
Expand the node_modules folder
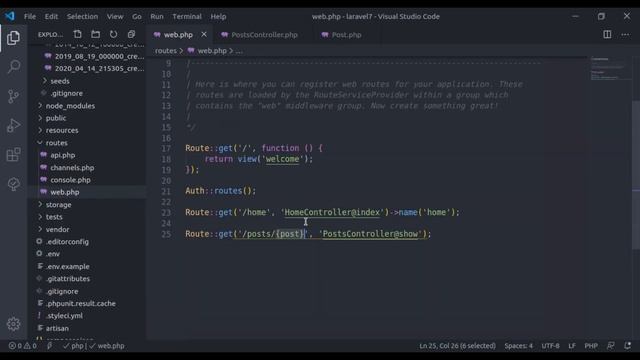pyautogui.click(x=70, y=106)
